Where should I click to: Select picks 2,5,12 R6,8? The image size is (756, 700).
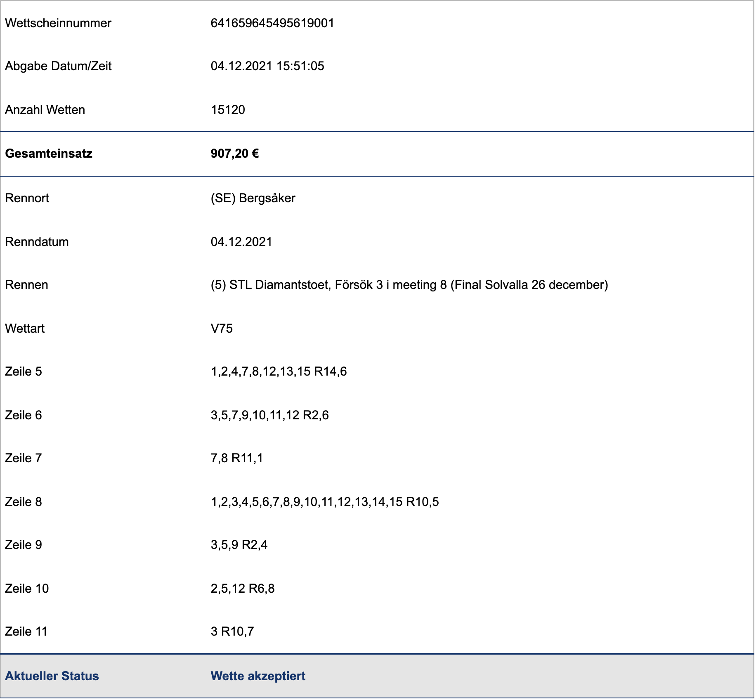click(243, 589)
